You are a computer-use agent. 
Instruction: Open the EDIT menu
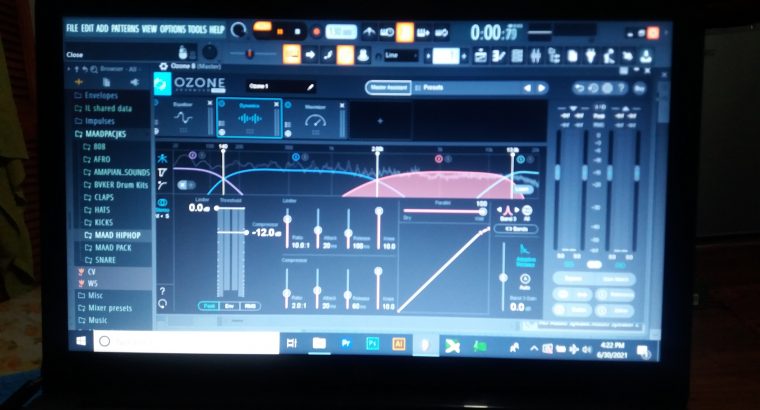click(87, 29)
